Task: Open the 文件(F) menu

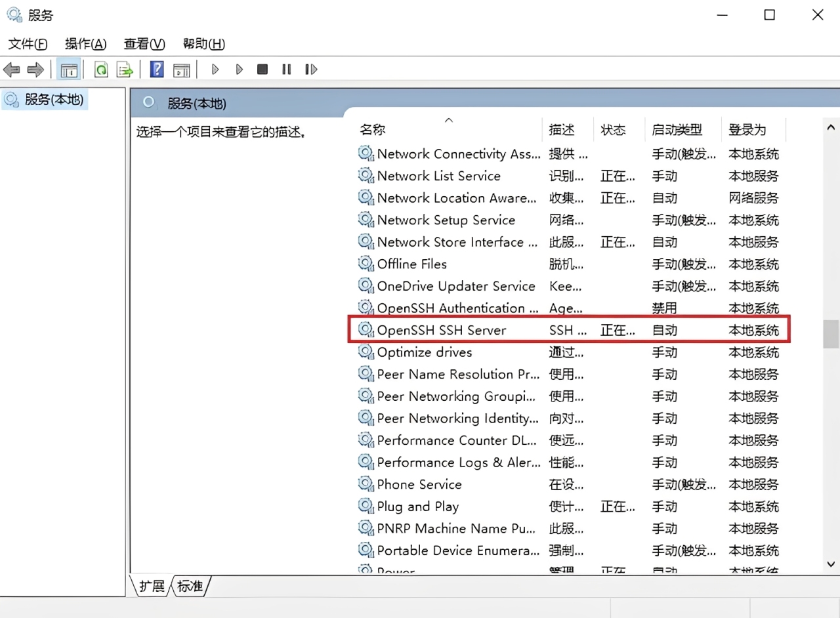Action: pos(28,44)
